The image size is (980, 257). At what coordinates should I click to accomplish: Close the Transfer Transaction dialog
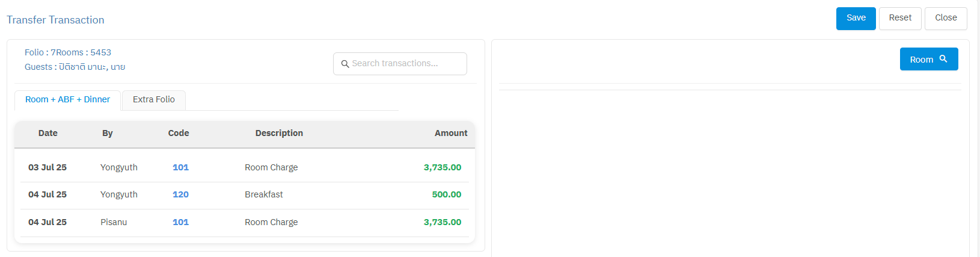click(945, 18)
